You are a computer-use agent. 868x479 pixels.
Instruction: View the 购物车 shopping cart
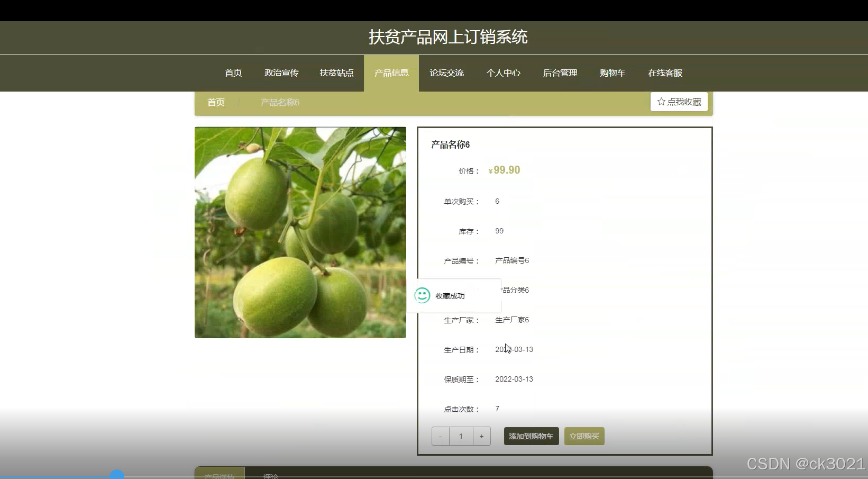(613, 73)
